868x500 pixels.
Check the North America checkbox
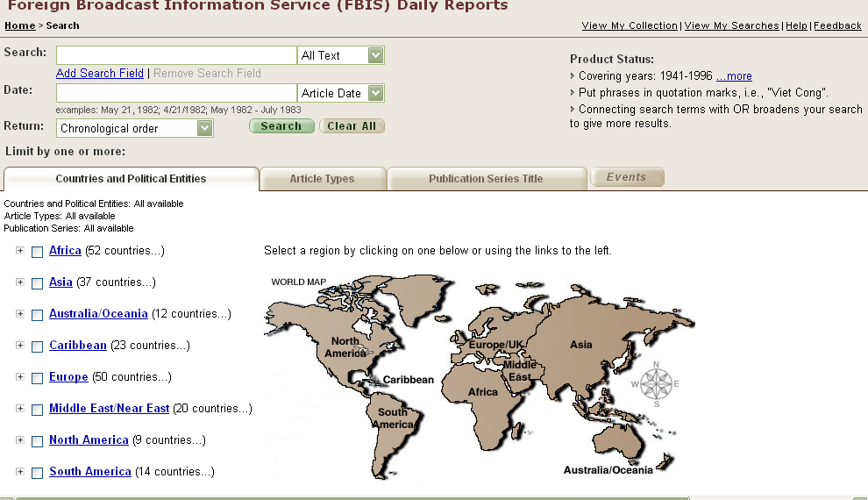point(37,441)
